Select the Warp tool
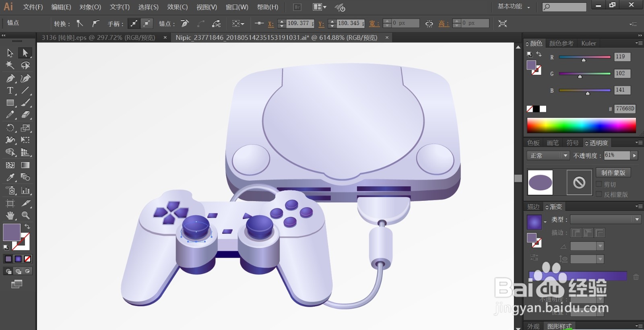Screen dimensions: 644x330 (x=10, y=140)
